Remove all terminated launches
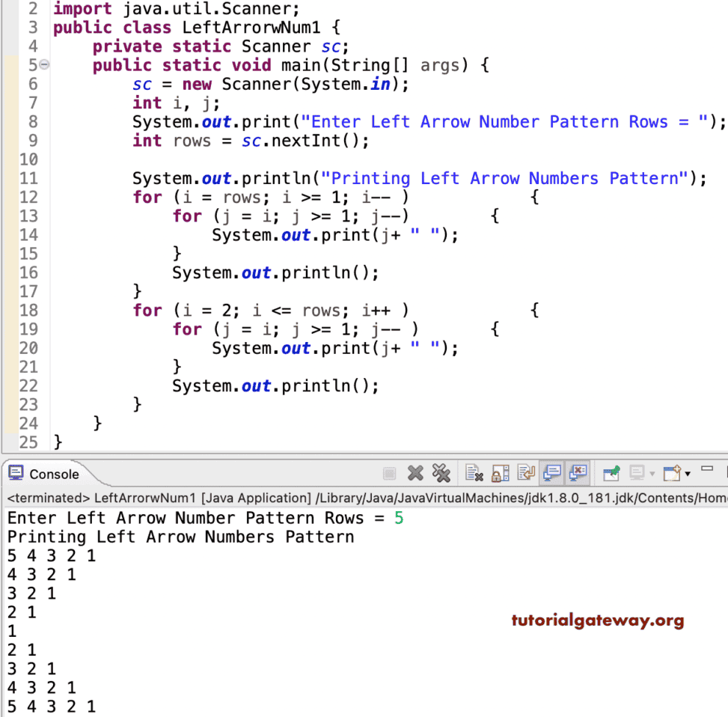The width and height of the screenshot is (728, 717). 441,472
